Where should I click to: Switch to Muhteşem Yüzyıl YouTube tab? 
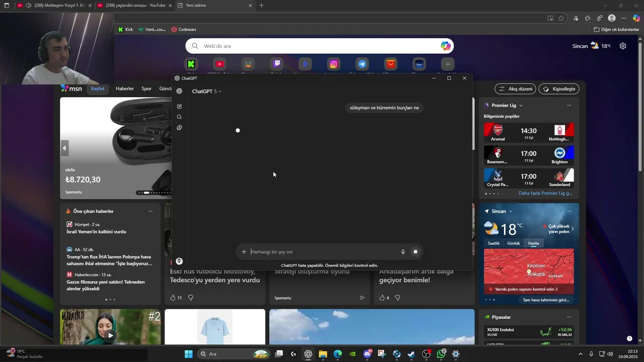pyautogui.click(x=54, y=6)
